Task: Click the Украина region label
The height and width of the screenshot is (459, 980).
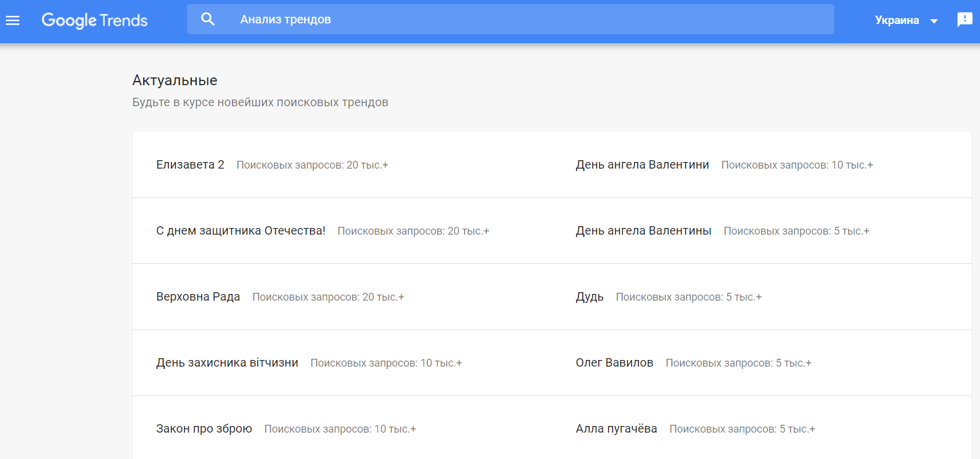Action: [x=897, y=20]
